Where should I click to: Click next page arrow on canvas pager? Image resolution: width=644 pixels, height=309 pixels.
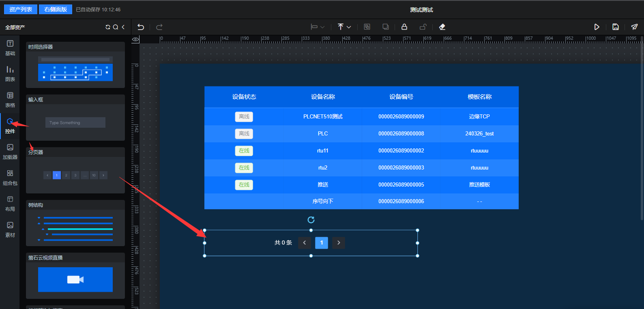pyautogui.click(x=339, y=242)
